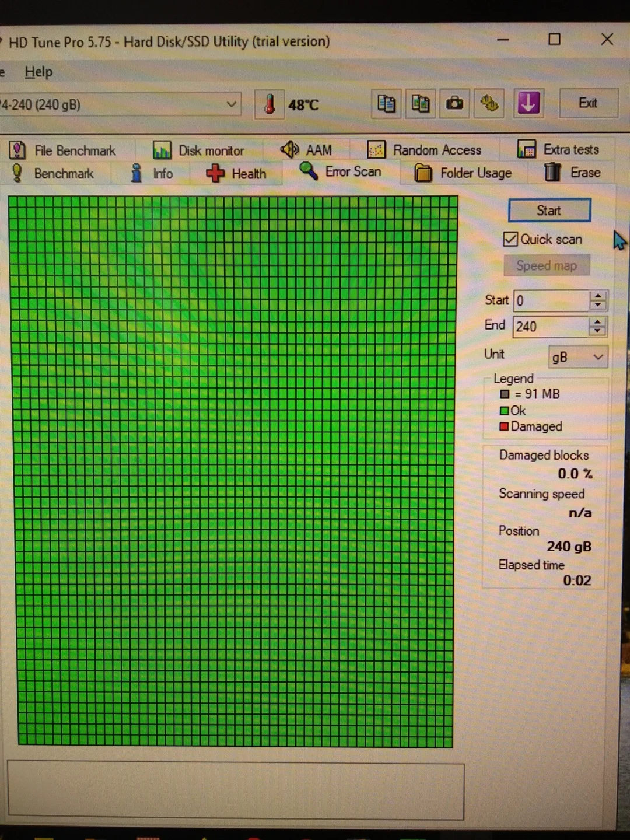This screenshot has width=630, height=840.
Task: Click the copy screenshot to clipboard icon
Action: tap(421, 104)
